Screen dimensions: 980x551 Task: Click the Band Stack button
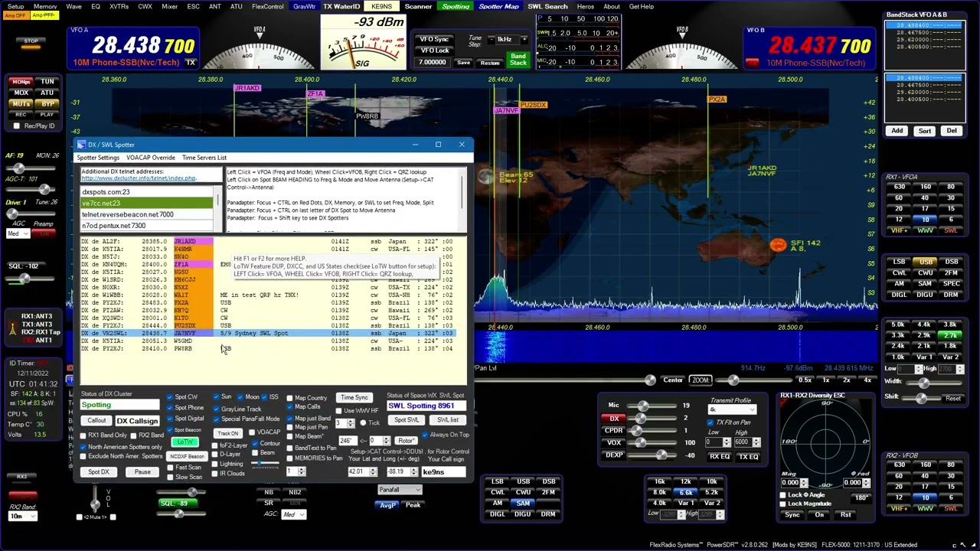coord(518,59)
